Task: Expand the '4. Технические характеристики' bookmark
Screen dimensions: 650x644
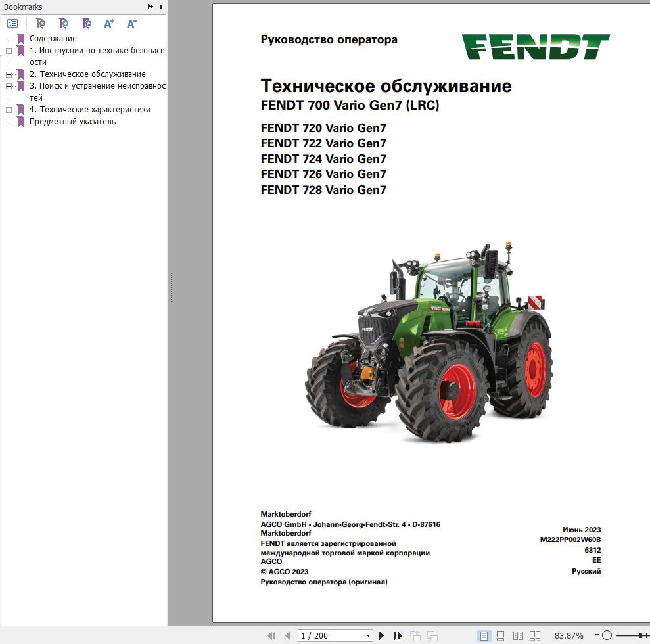Action: click(x=9, y=110)
